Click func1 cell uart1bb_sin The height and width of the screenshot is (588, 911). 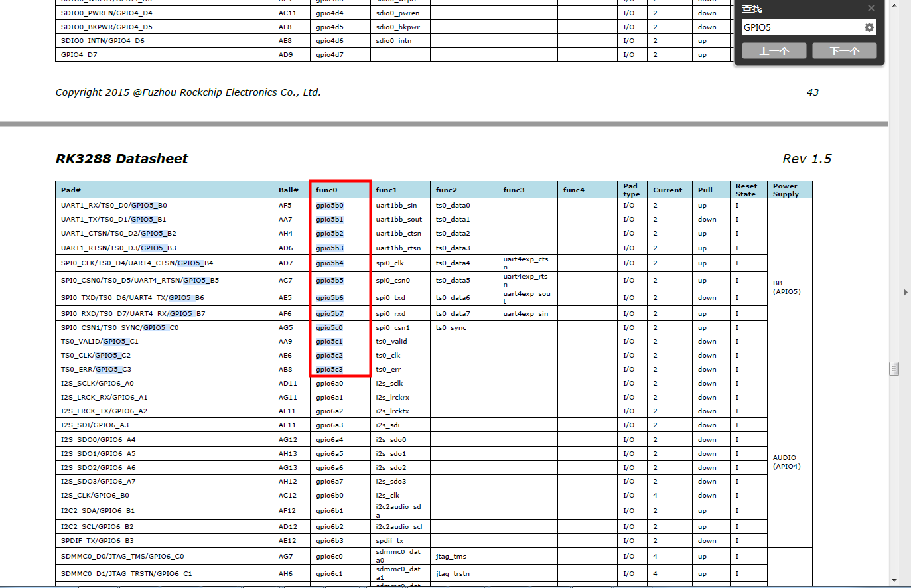[397, 206]
